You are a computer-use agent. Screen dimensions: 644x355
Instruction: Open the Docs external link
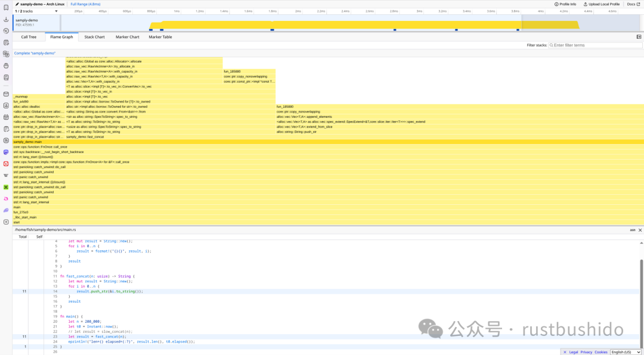pos(633,4)
